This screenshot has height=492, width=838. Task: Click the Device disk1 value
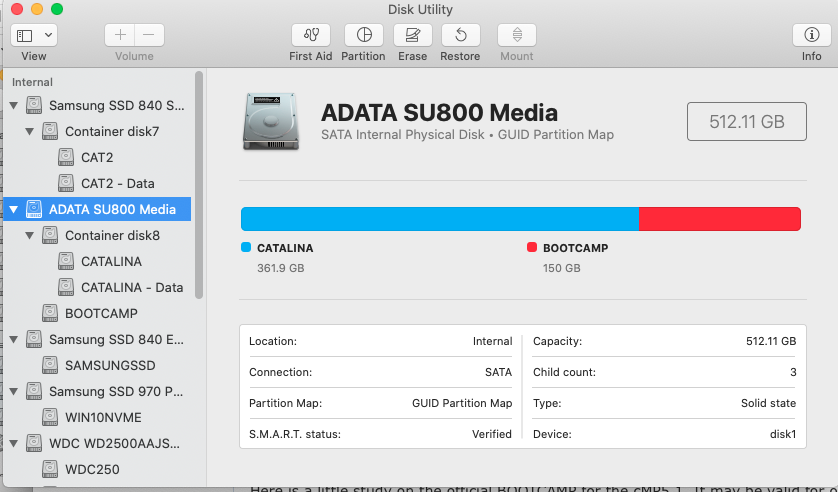(783, 434)
